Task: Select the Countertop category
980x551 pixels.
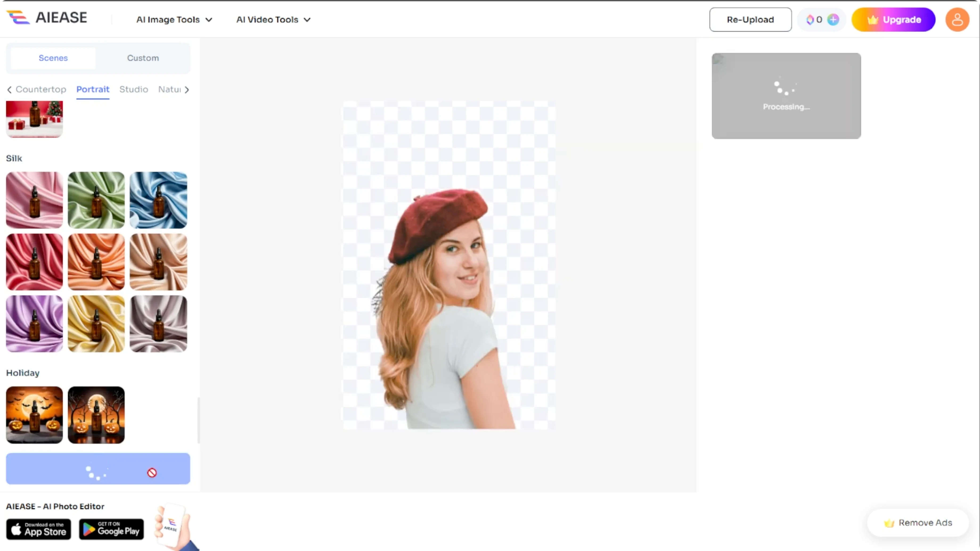Action: click(x=41, y=89)
